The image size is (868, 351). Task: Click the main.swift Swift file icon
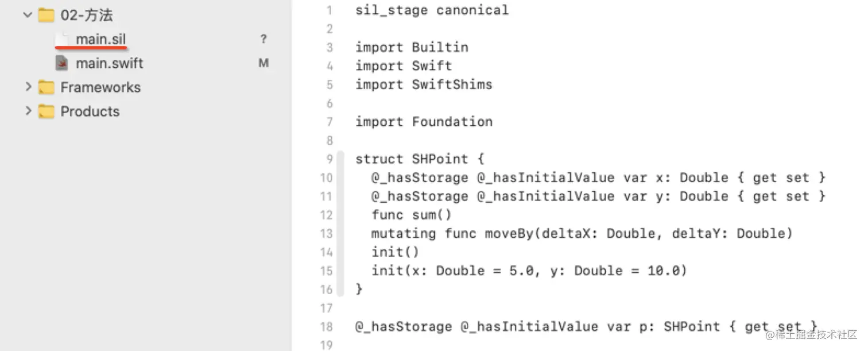(x=63, y=63)
